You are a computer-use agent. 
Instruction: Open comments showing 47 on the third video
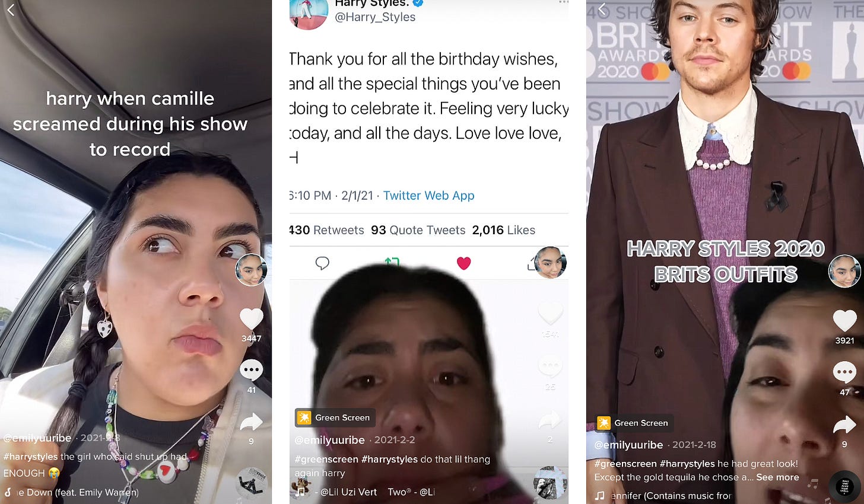point(844,372)
